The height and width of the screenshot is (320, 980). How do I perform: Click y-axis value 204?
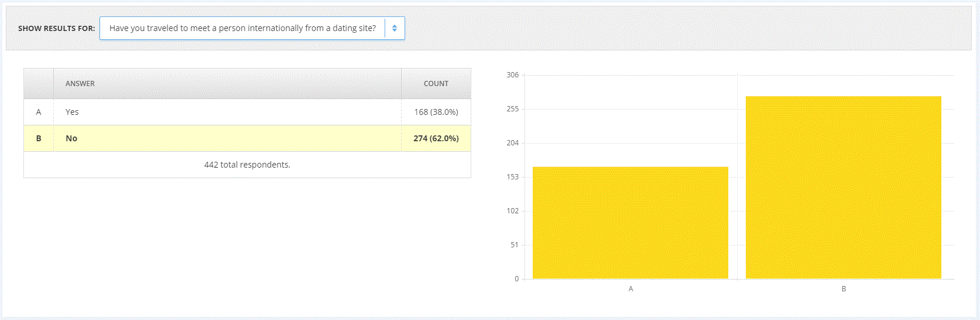click(x=513, y=143)
